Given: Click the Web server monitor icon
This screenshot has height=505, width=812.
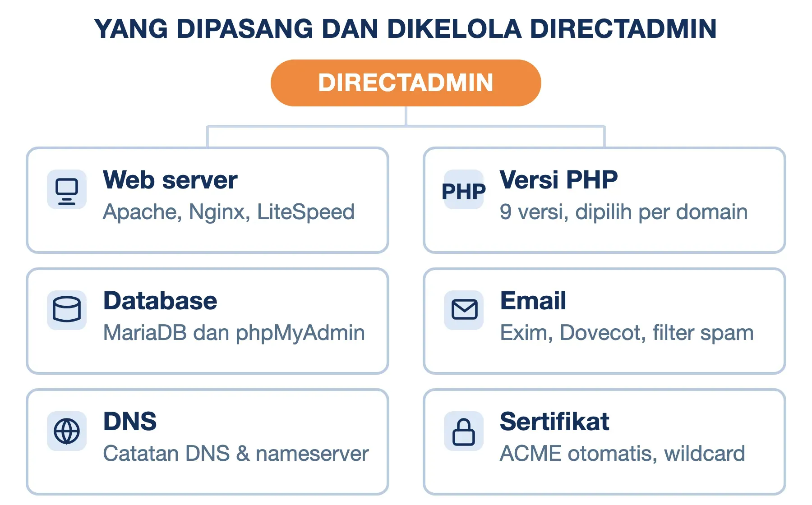Looking at the screenshot, I should 67,189.
